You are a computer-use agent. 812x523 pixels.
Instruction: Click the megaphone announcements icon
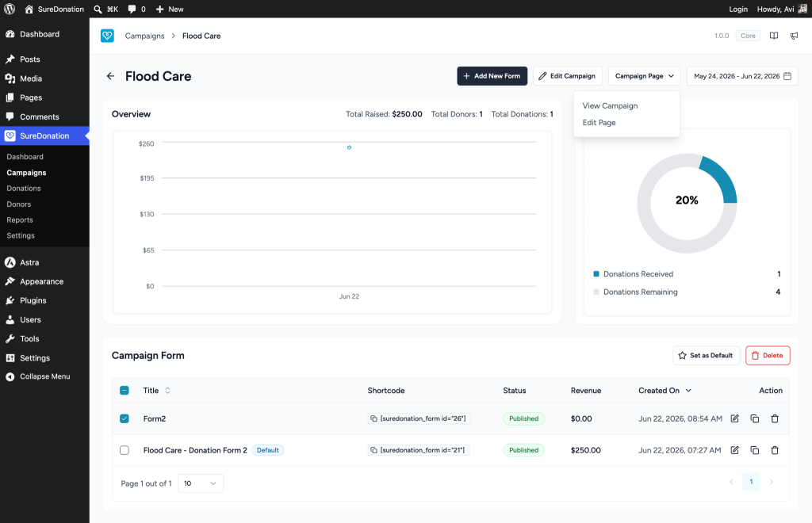pos(794,36)
